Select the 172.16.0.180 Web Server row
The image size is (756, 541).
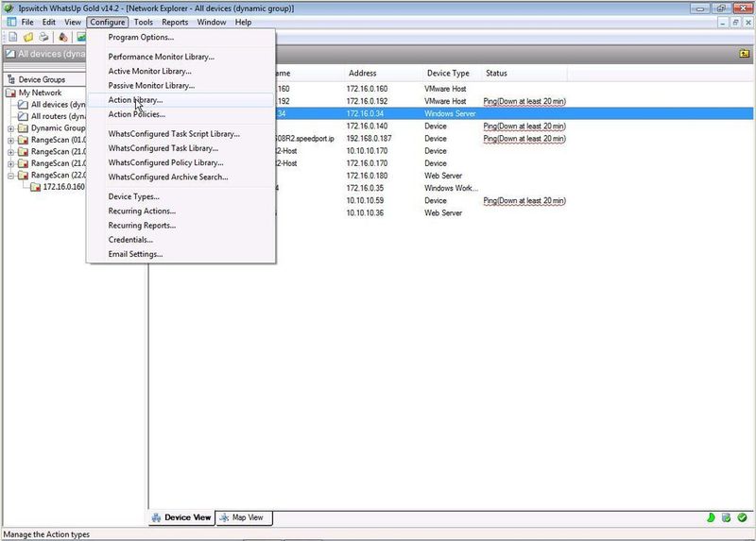(x=514, y=176)
